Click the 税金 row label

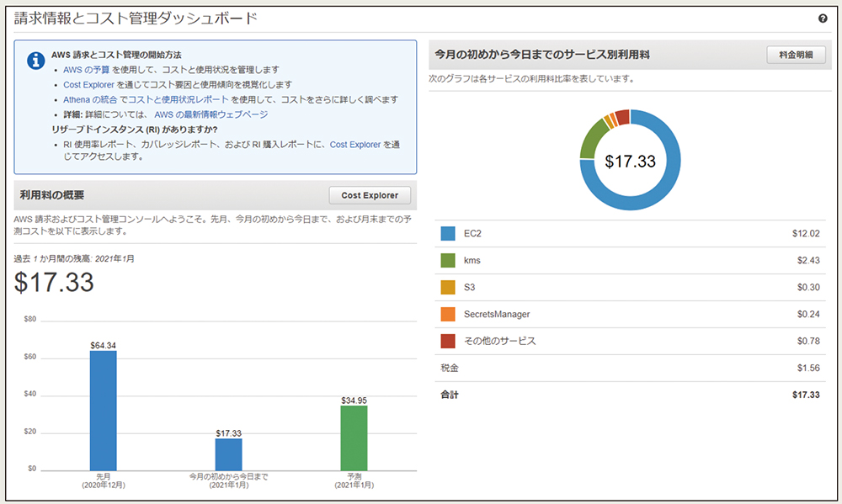pos(450,368)
